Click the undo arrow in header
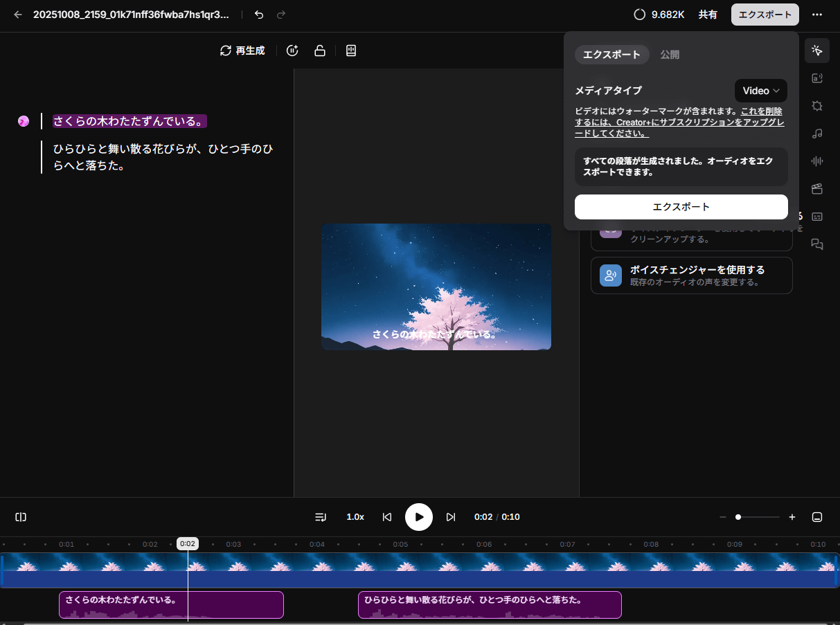 click(259, 15)
